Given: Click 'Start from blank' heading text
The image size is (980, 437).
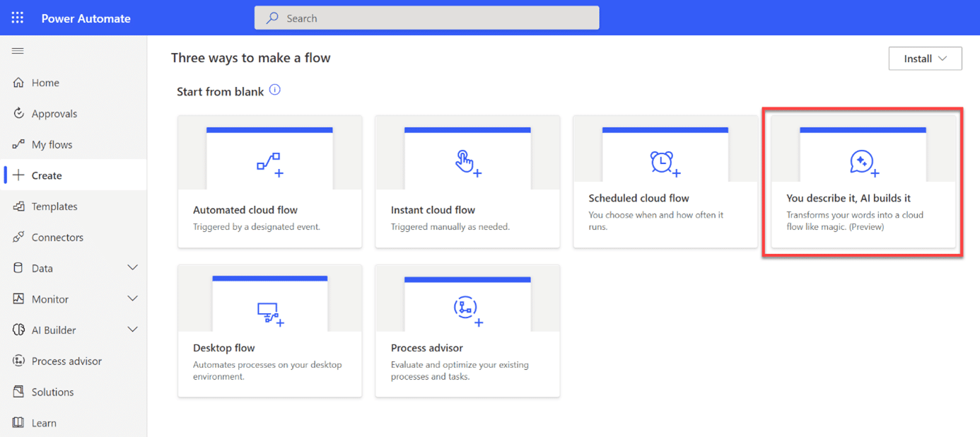Looking at the screenshot, I should tap(220, 92).
